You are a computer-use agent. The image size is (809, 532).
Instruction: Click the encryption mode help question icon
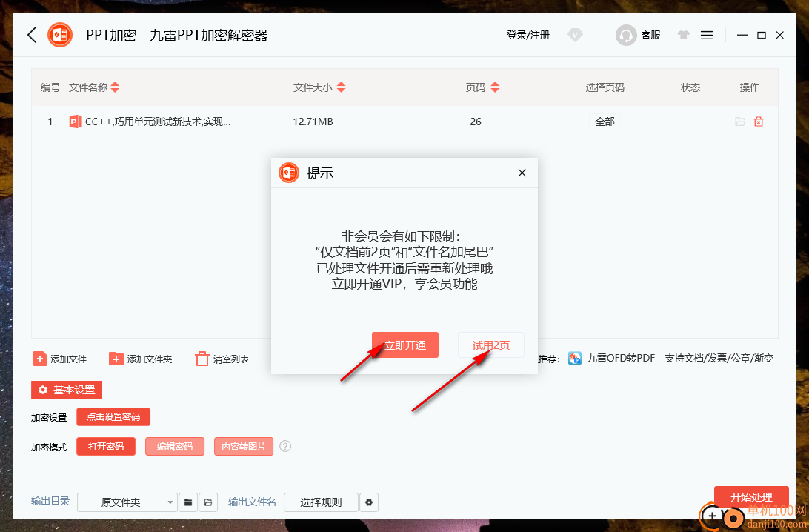coord(285,446)
